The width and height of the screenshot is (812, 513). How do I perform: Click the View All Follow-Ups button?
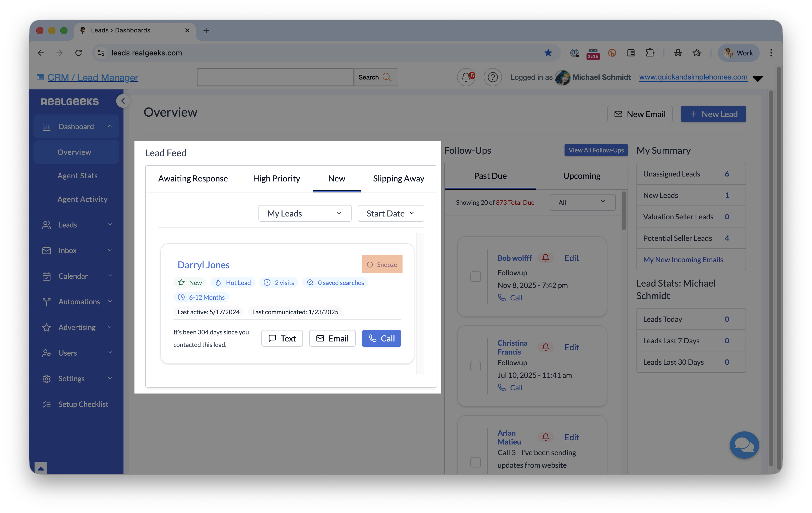coord(596,150)
